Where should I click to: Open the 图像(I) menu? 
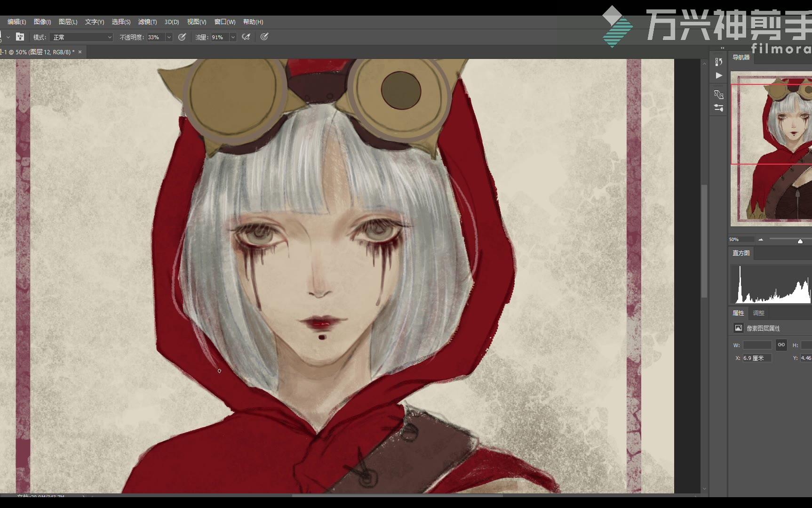(42, 22)
